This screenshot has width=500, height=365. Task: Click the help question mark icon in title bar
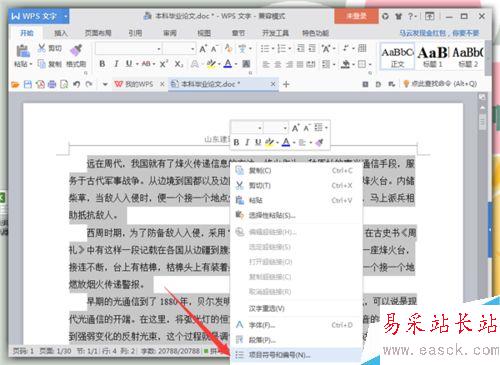pyautogui.click(x=410, y=16)
